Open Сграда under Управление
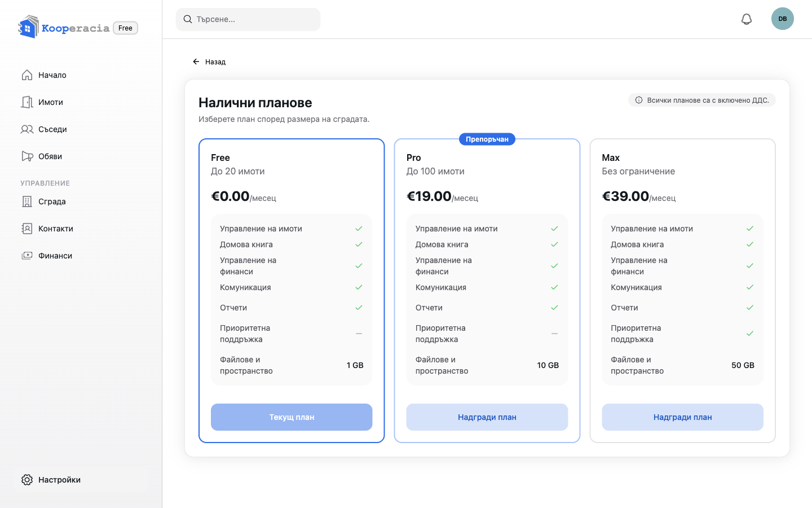This screenshot has width=812, height=508. pyautogui.click(x=81, y=202)
